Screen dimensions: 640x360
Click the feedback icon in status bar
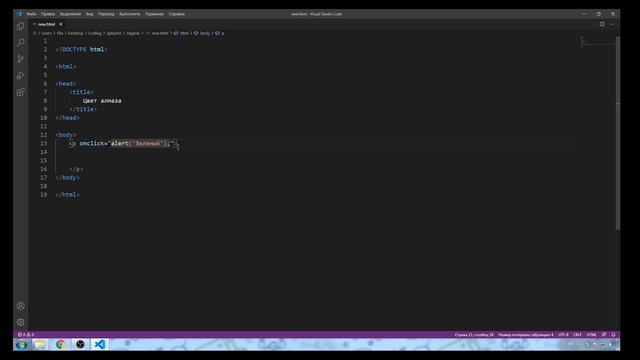(604, 335)
